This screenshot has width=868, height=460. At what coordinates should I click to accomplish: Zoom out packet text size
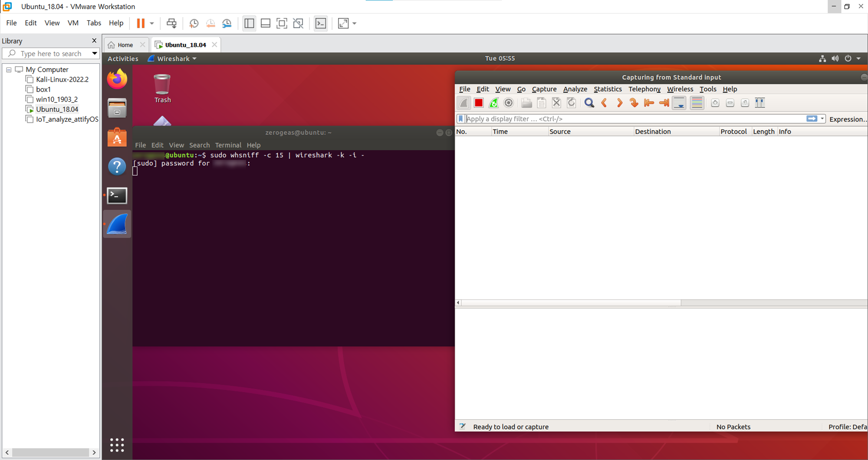(730, 103)
